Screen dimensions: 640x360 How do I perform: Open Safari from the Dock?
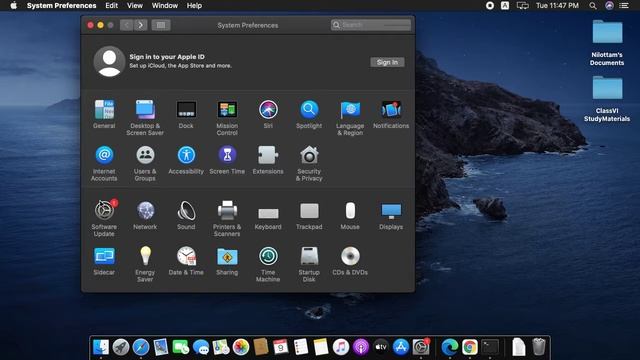click(141, 347)
